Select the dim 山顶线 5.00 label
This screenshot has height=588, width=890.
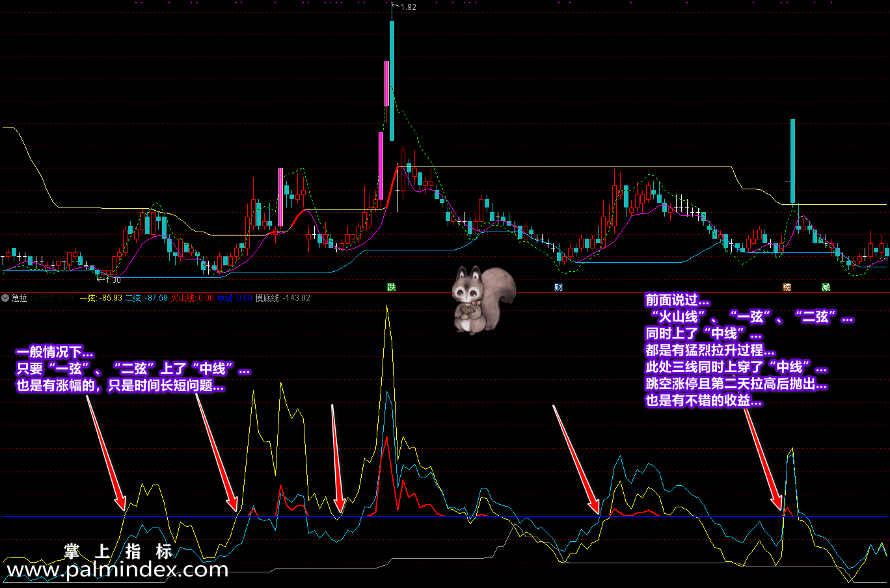(x=52, y=298)
